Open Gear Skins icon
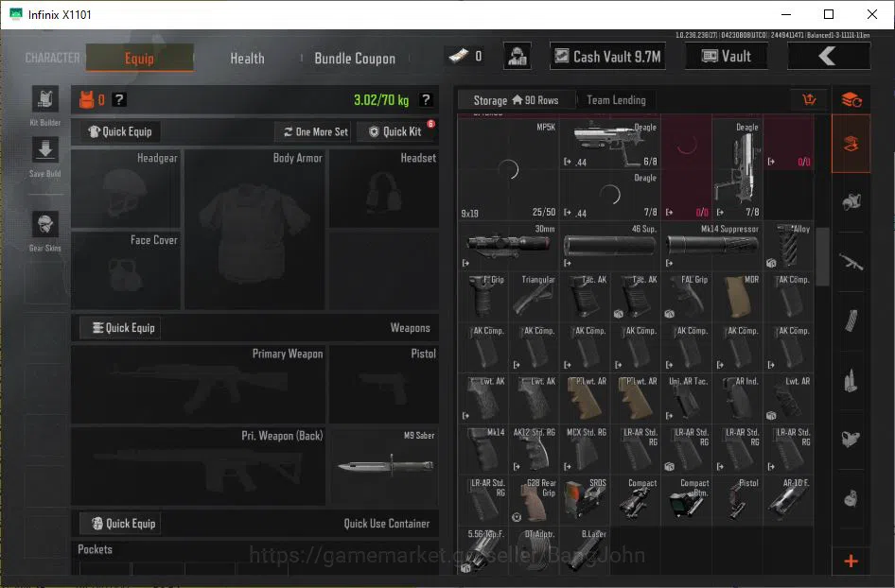 pos(45,224)
